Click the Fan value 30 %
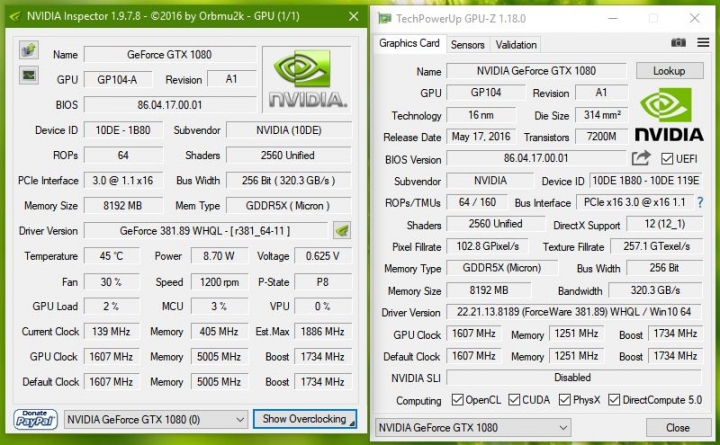 112,282
